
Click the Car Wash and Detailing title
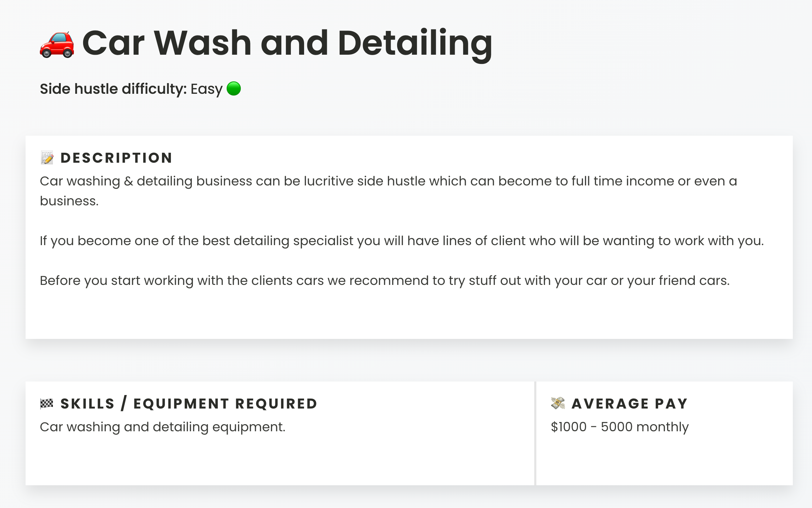287,43
